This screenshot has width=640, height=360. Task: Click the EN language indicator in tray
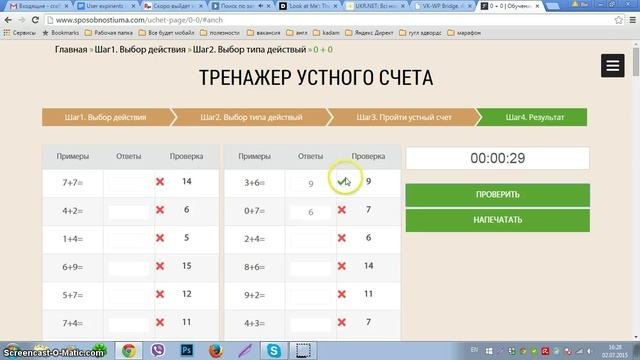pyautogui.click(x=474, y=350)
